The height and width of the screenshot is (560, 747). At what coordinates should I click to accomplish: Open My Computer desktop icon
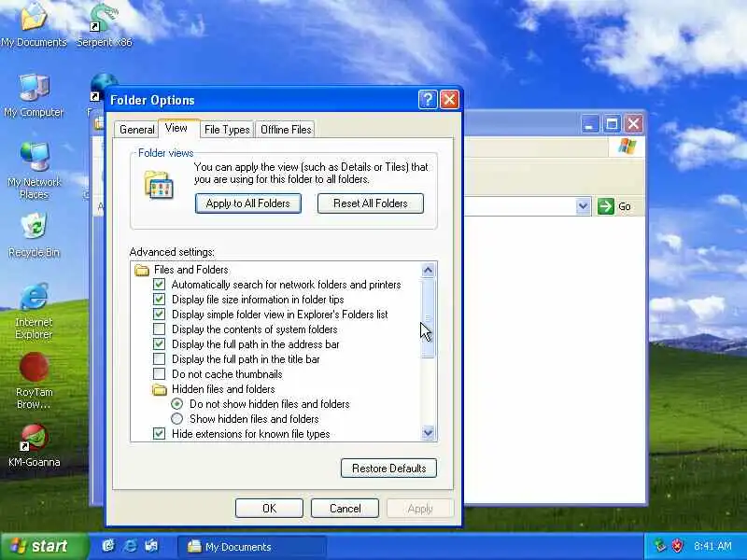(x=34, y=95)
